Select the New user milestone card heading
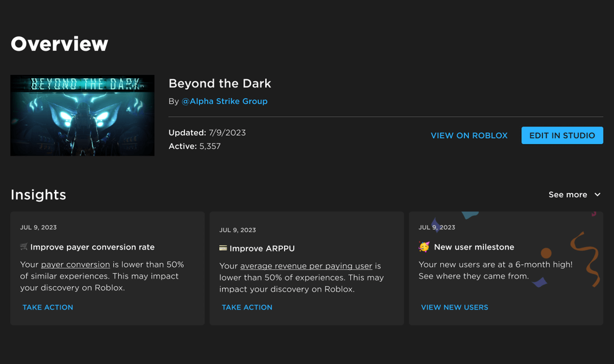The image size is (614, 364). coord(474,247)
